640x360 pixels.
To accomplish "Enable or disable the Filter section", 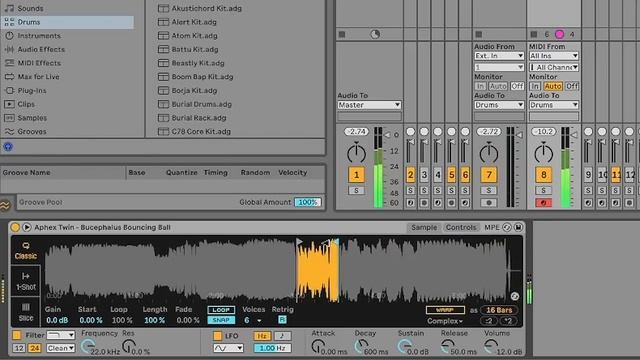I will [17, 336].
